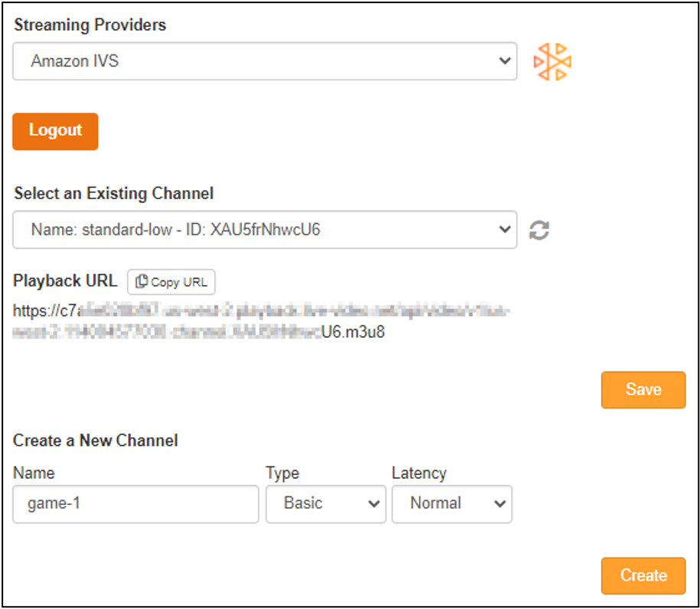Click the Logout button
The height and width of the screenshot is (609, 700).
point(54,131)
